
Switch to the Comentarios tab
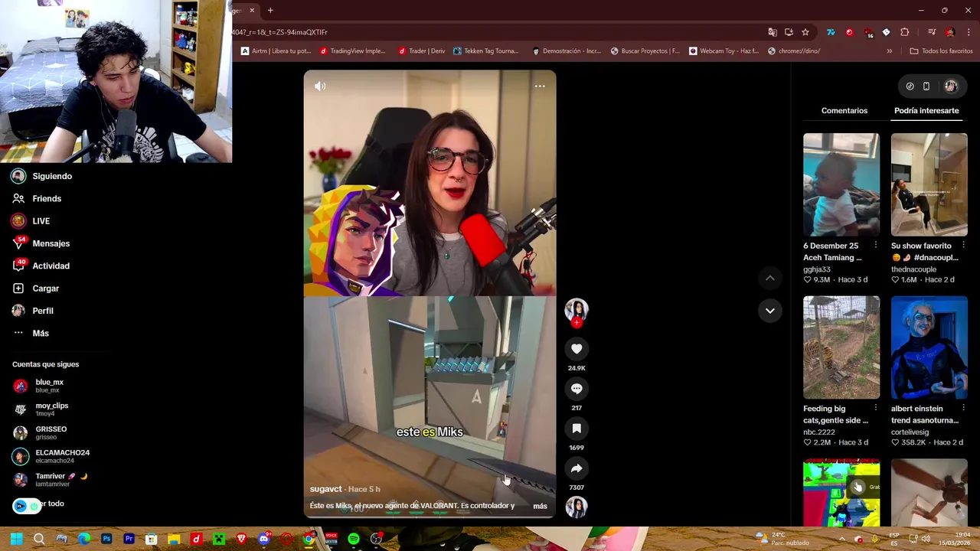point(844,111)
